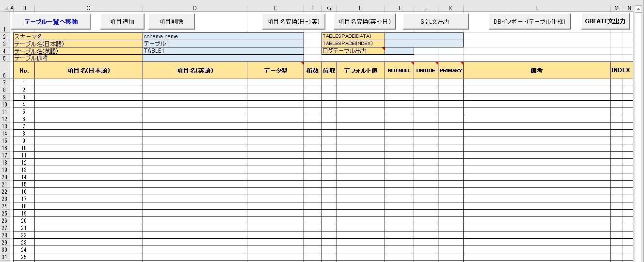
Task: Click the No. 15 row number cell
Action: coord(24,184)
